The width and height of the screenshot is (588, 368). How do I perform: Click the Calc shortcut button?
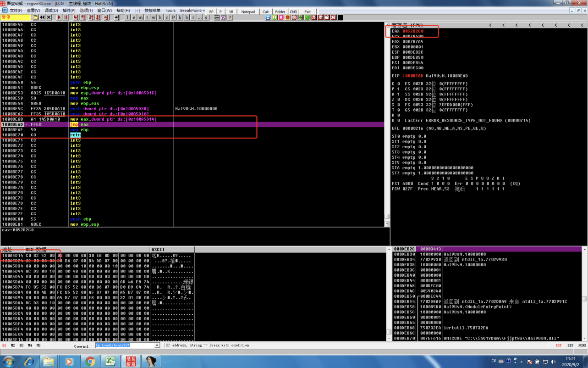266,12
